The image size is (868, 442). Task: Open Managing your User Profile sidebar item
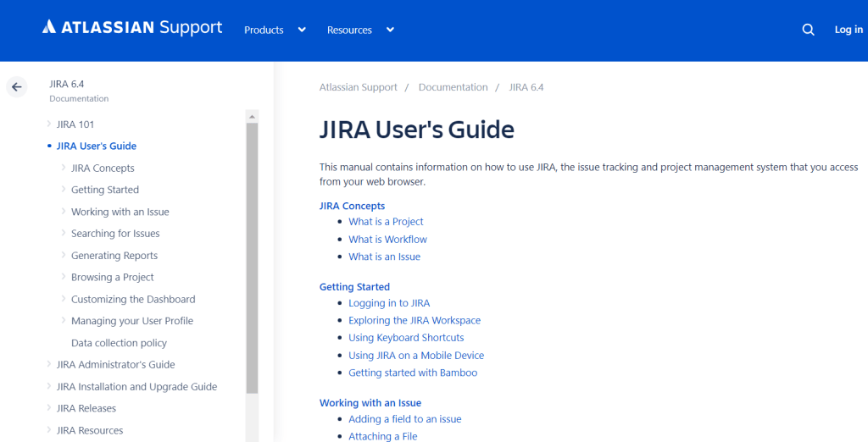[132, 321]
